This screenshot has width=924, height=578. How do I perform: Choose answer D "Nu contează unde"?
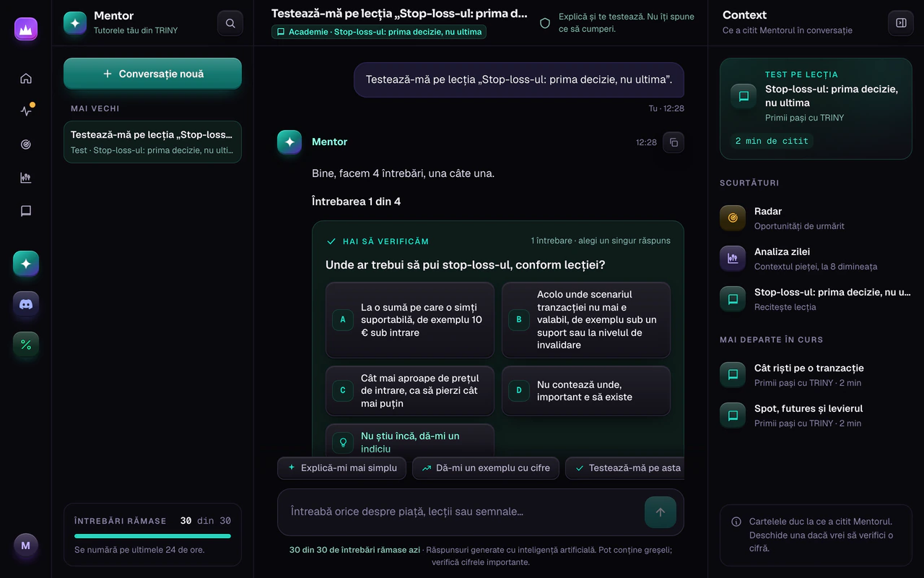click(586, 391)
